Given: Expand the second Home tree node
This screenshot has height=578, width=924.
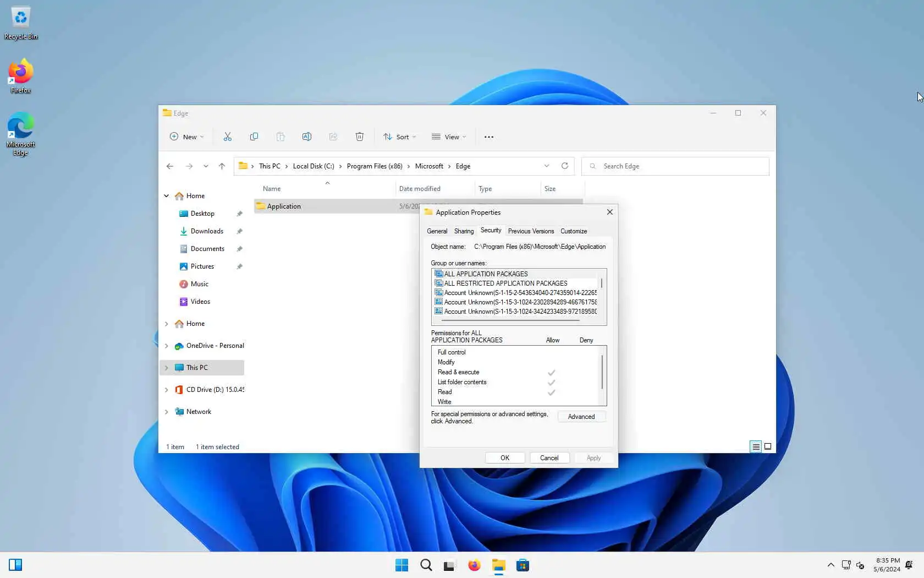Looking at the screenshot, I should coord(167,324).
